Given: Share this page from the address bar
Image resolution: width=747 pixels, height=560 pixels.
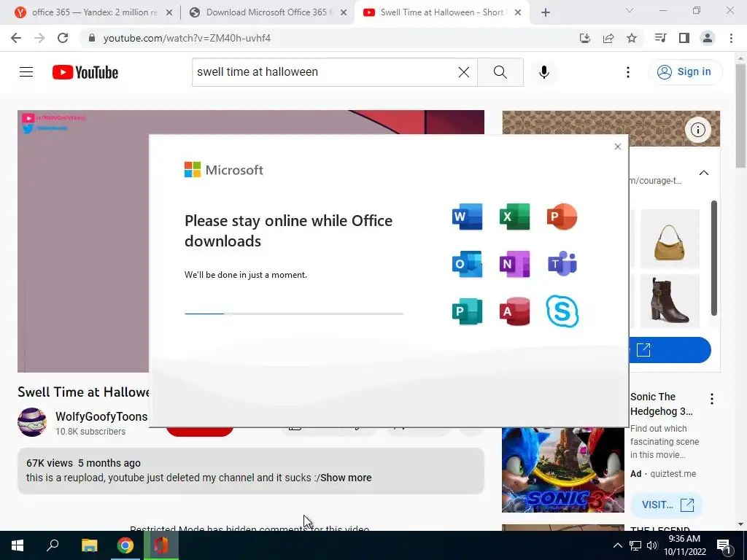Looking at the screenshot, I should click(x=608, y=38).
